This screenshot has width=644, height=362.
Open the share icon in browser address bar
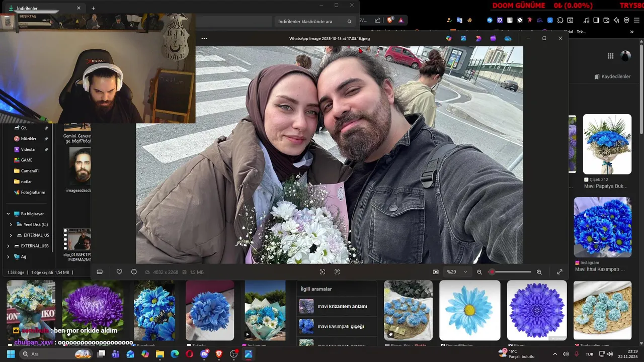(378, 20)
